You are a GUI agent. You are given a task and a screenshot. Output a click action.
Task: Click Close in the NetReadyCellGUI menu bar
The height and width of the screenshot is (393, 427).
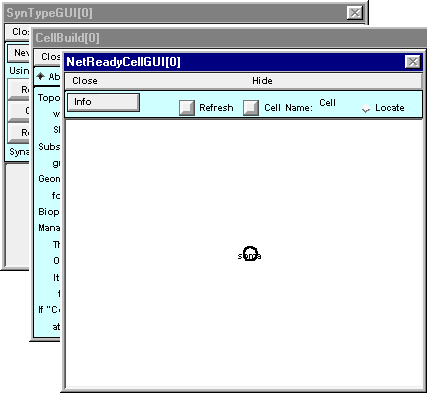point(85,81)
